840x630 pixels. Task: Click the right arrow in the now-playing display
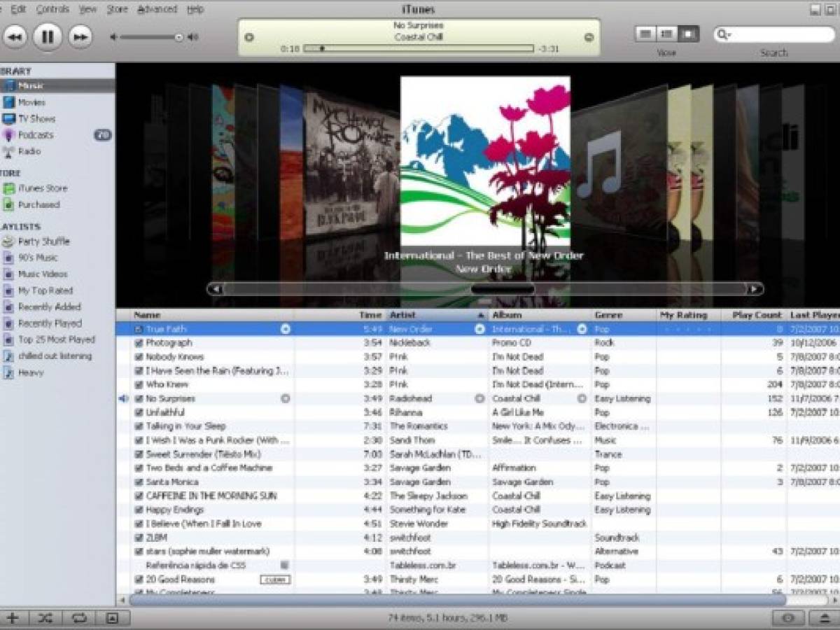coord(589,37)
